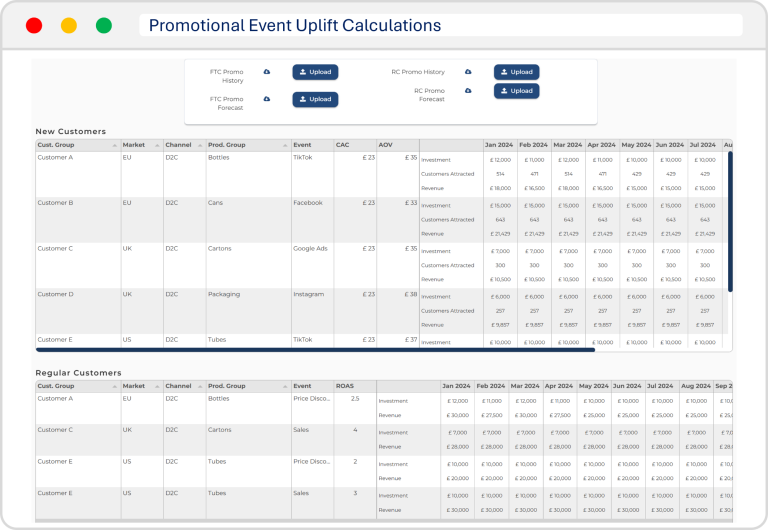
Task: Sort New Customers by Cust. Group arrow
Action: [x=114, y=146]
